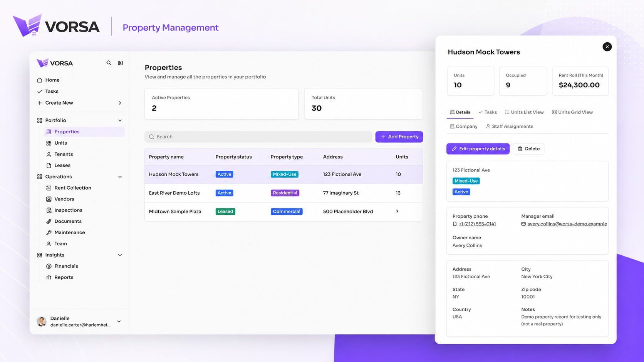Image resolution: width=644 pixels, height=362 pixels.
Task: Open Home from sidebar
Action: [52, 80]
